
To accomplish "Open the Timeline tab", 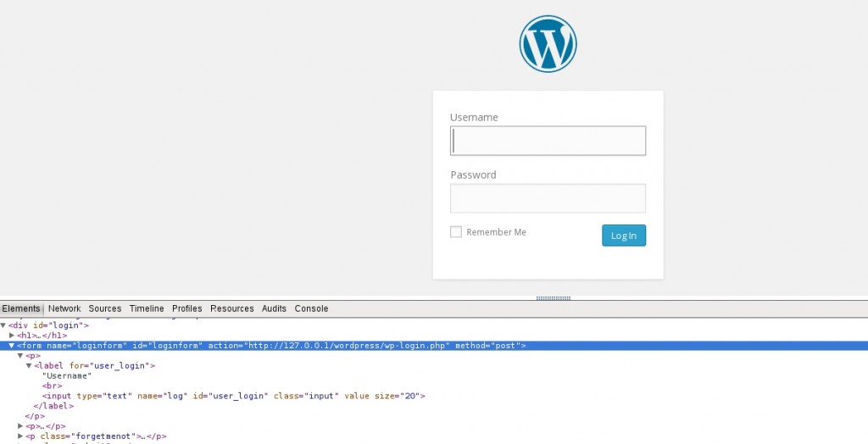I will pyautogui.click(x=147, y=308).
